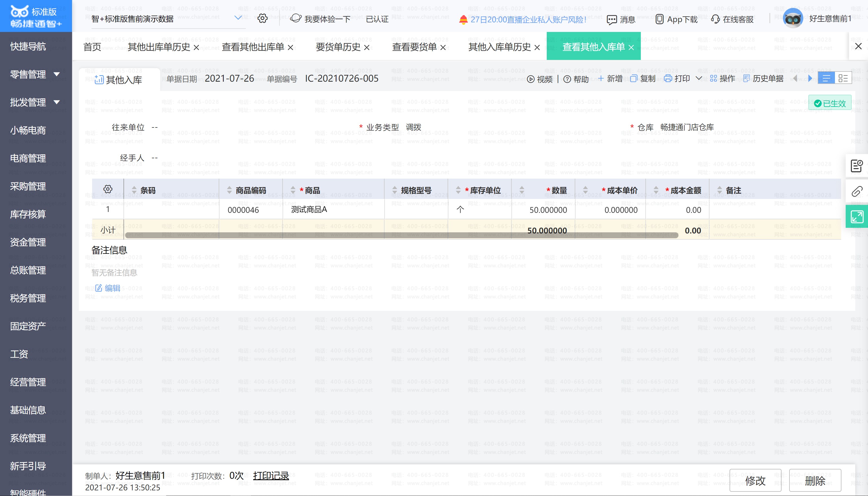Open the notes side panel icon

click(857, 166)
